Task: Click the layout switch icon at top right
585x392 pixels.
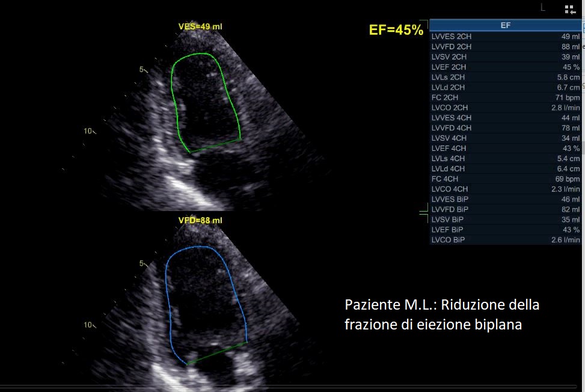Action: [570, 10]
